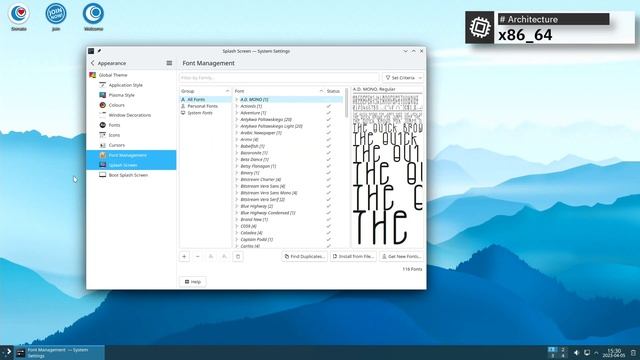This screenshot has width=640, height=360.
Task: Toggle status checkmark for Bitstream Vera Sans
Action: point(329,186)
